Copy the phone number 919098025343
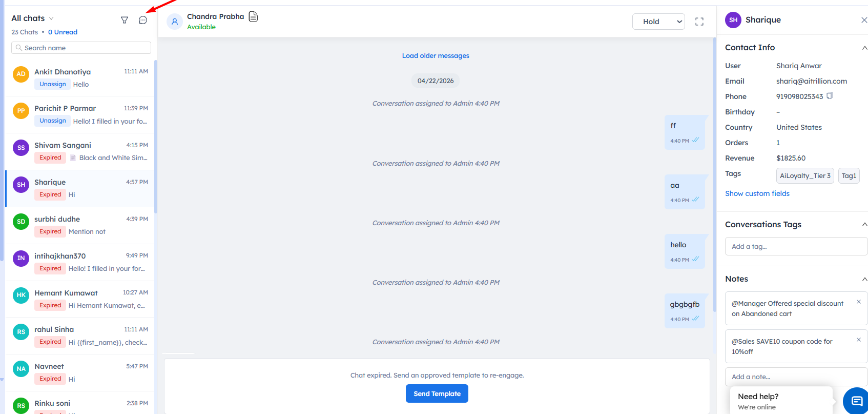This screenshot has width=868, height=414. click(830, 96)
